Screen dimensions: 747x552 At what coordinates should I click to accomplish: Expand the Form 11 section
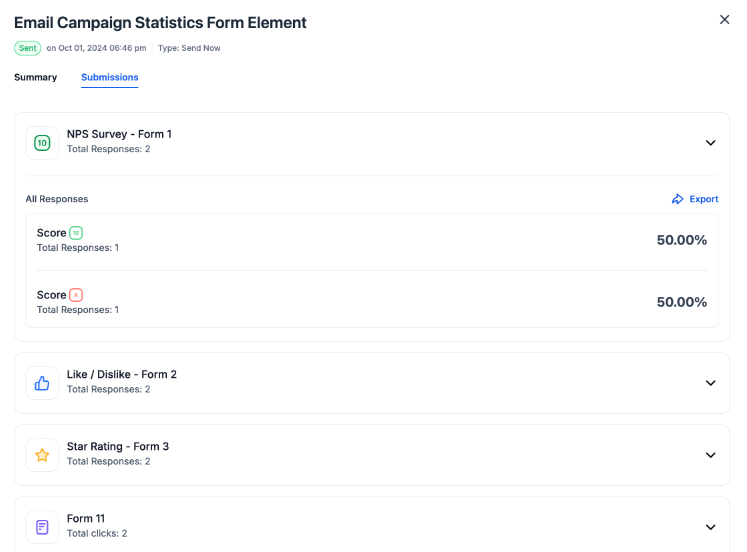(x=711, y=527)
